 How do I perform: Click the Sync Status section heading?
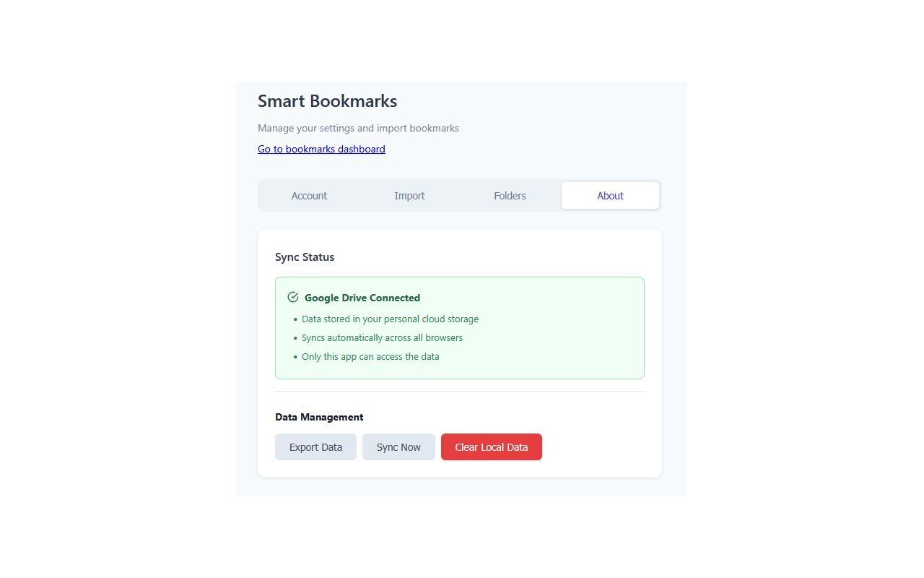[x=305, y=256]
